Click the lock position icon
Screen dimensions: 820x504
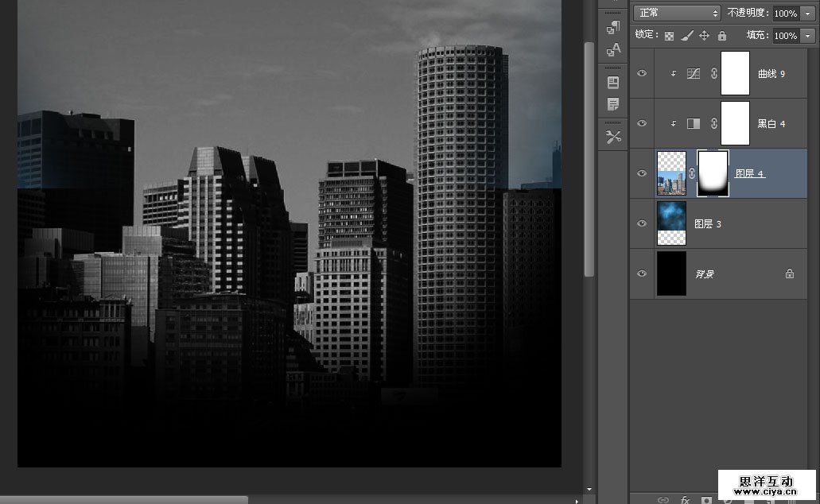tap(704, 36)
